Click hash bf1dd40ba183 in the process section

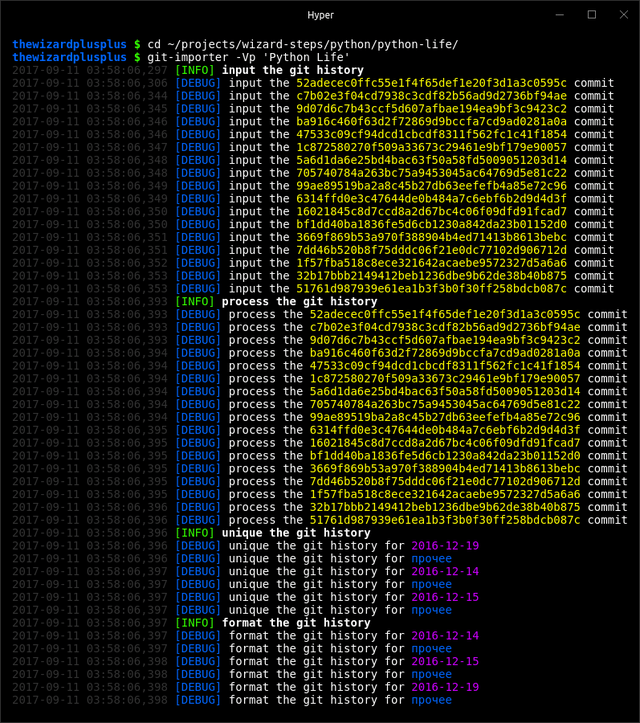coord(445,456)
